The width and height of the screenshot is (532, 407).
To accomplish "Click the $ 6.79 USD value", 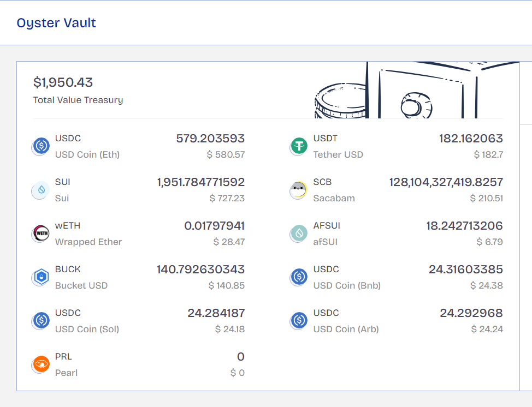I will click(489, 242).
